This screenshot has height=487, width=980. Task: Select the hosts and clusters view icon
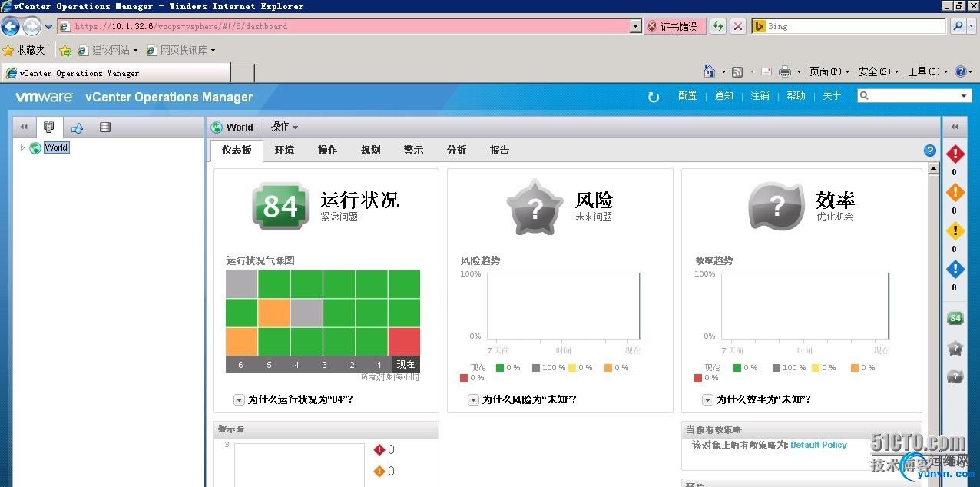point(48,128)
